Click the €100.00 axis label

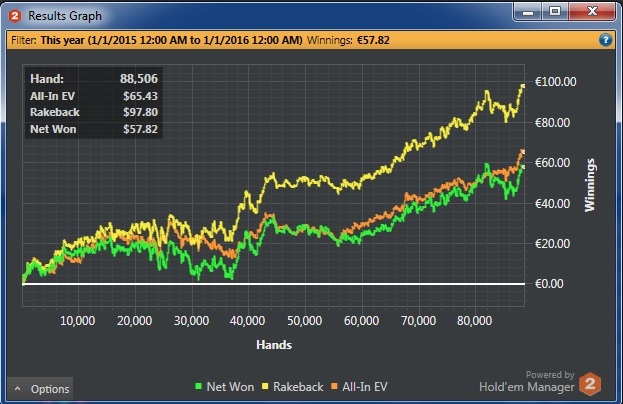(555, 82)
